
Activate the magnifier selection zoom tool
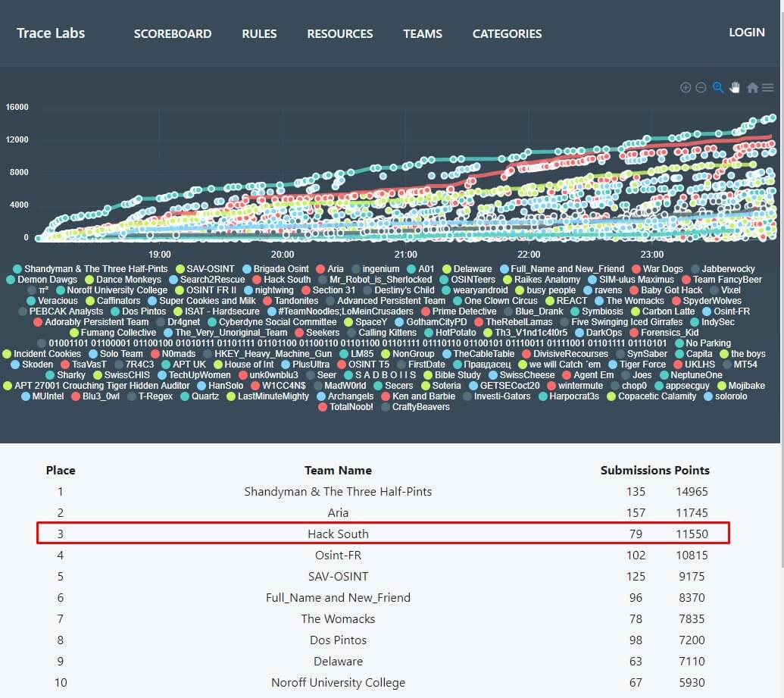(x=718, y=88)
